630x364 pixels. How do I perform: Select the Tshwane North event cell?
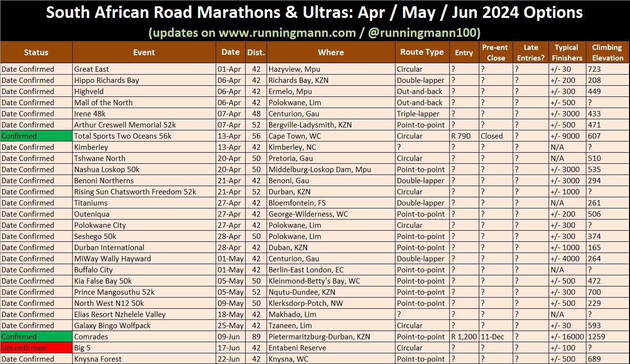[x=144, y=158]
